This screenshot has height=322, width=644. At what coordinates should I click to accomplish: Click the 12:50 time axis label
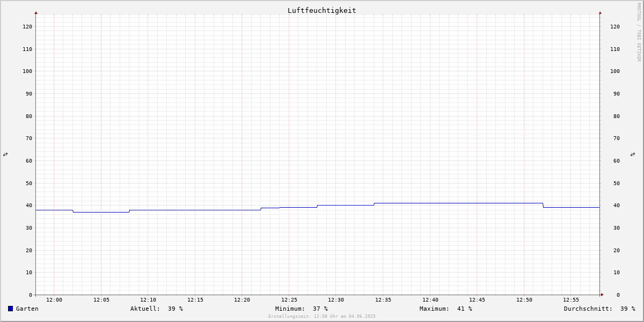(524, 300)
